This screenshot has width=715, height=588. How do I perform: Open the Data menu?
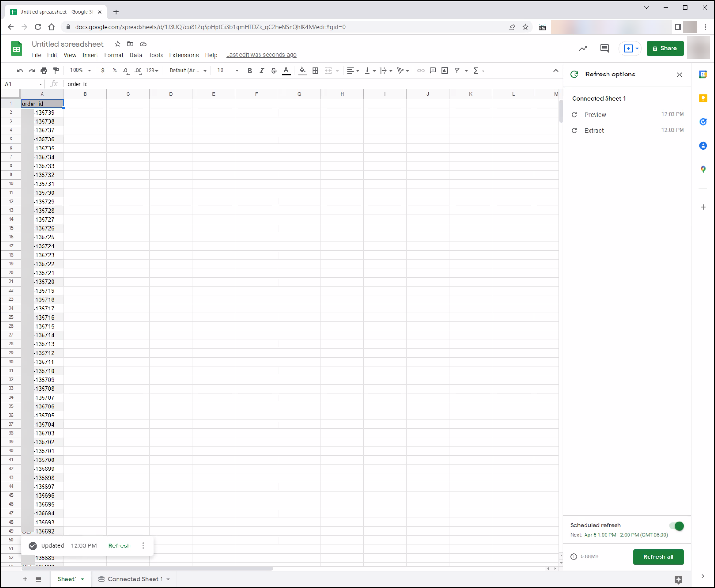click(x=136, y=55)
